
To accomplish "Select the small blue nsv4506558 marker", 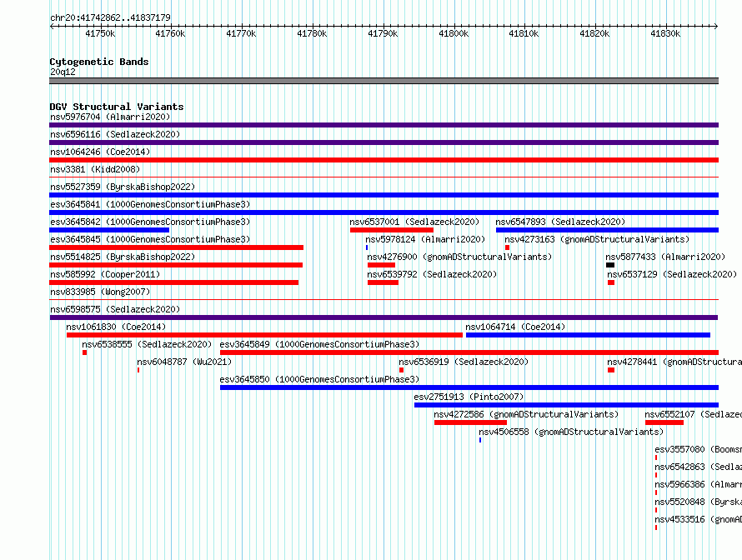I will click(480, 440).
